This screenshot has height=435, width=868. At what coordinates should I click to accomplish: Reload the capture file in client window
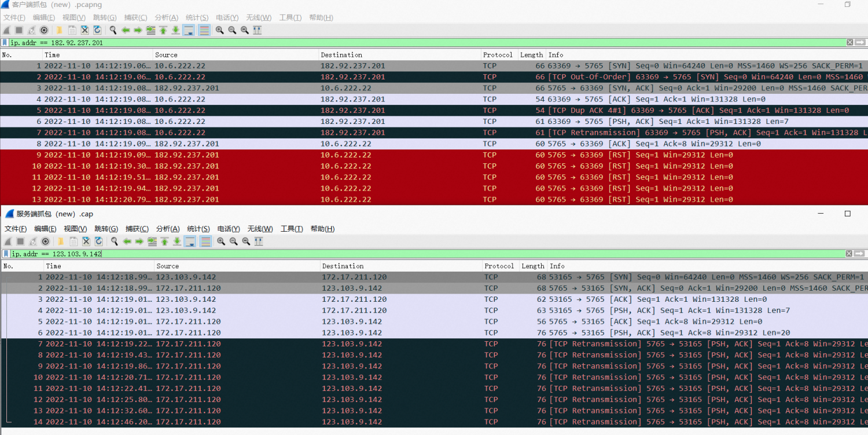(97, 30)
